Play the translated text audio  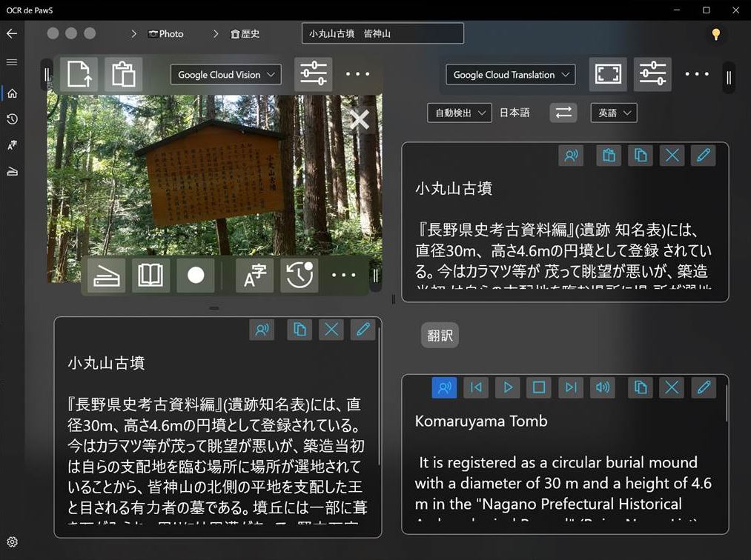pos(508,387)
